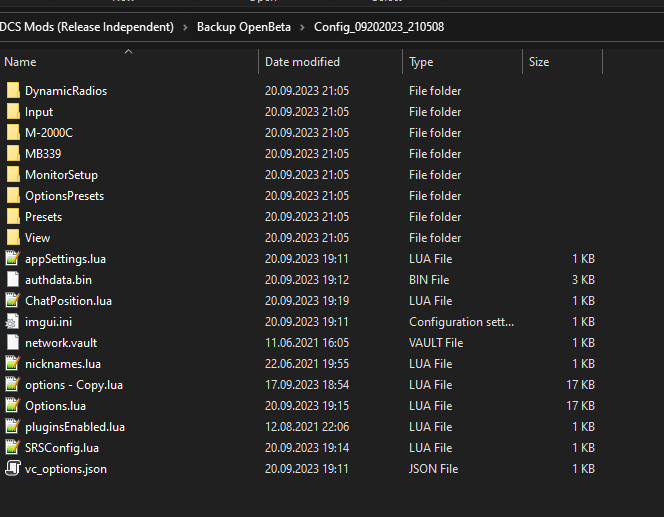
Task: Sort files by Type column header
Action: 421,62
